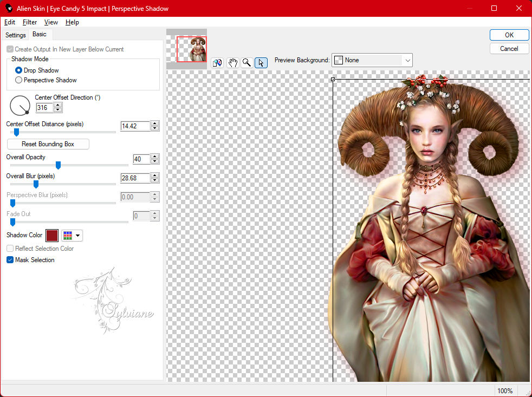Open the Help menu
Image resolution: width=532 pixels, height=397 pixels.
tap(72, 22)
